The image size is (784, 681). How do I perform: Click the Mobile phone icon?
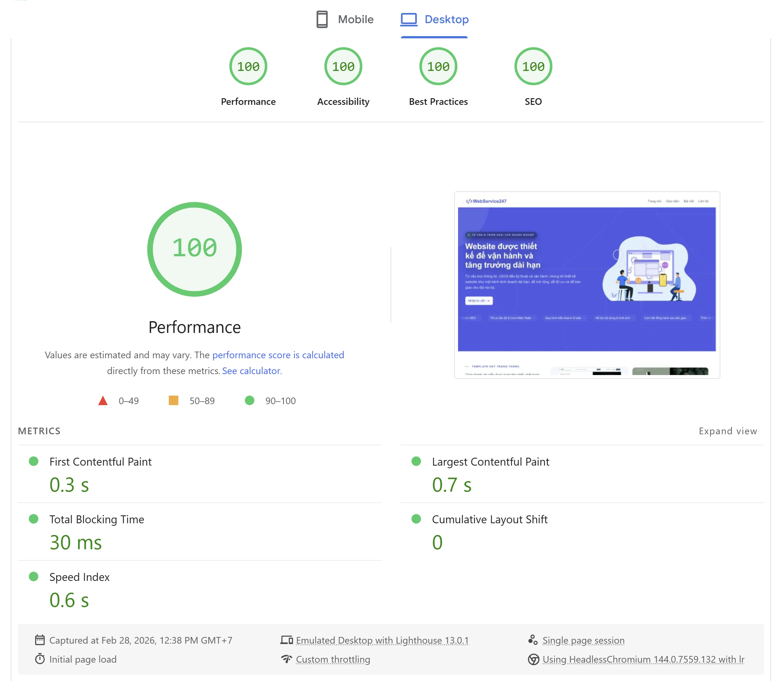click(x=322, y=19)
